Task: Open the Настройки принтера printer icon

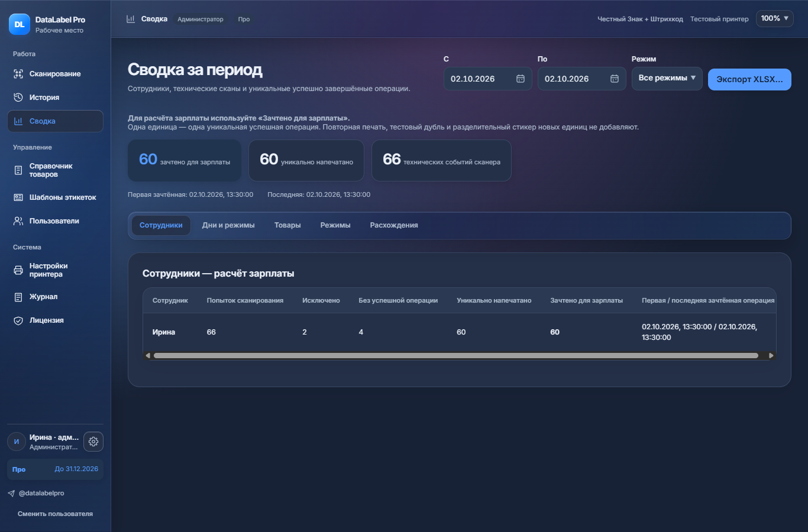Action: (18, 270)
